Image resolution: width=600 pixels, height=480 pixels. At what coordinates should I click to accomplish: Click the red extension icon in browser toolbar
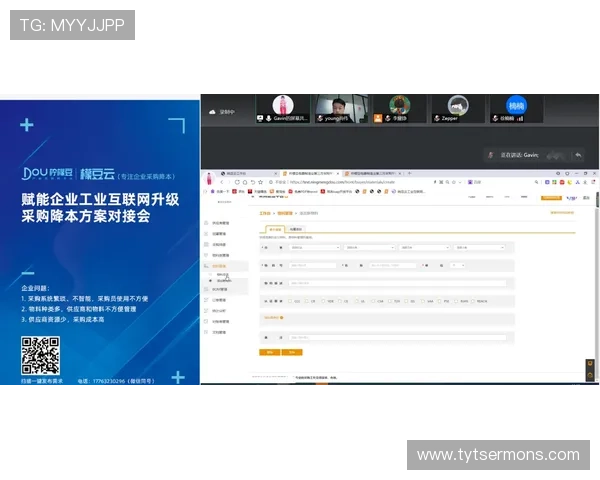coord(562,182)
